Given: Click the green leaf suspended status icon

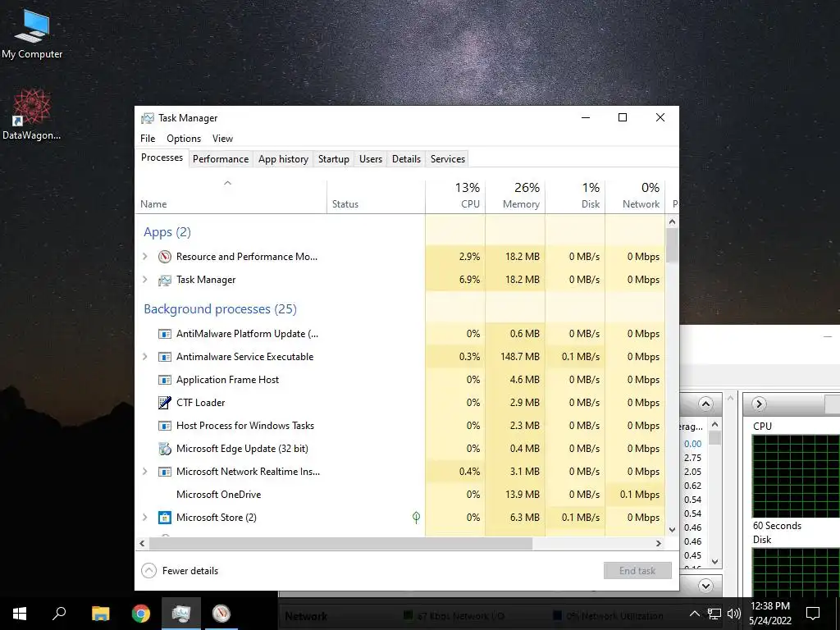Looking at the screenshot, I should 416,517.
